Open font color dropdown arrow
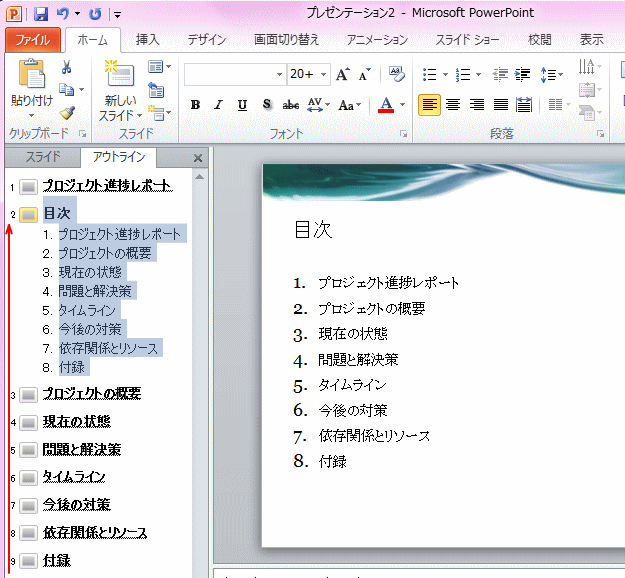Screen dimensions: 625x578 [403, 105]
